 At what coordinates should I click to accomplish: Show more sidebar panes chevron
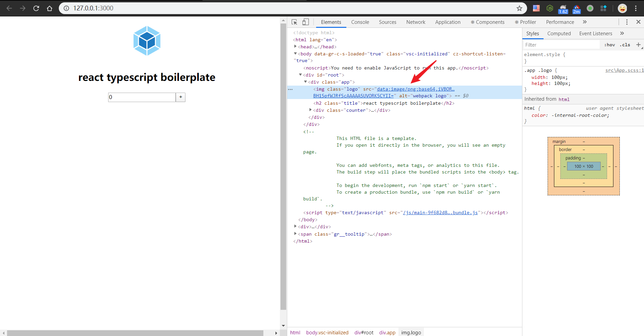click(x=622, y=33)
